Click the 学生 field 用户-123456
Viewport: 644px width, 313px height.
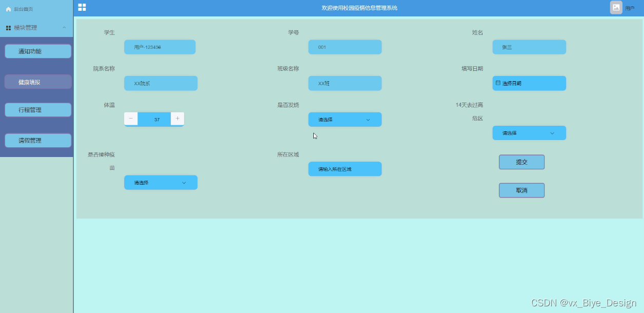(160, 47)
